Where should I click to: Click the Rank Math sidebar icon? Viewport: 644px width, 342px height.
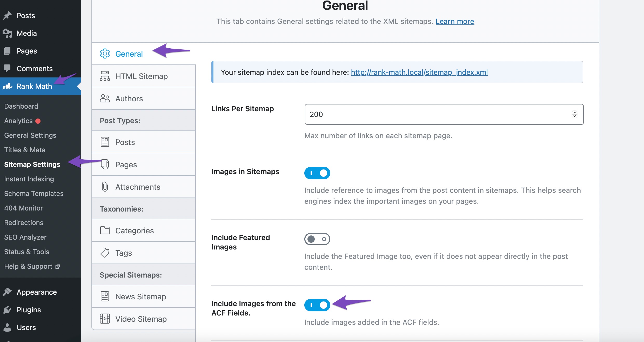[8, 86]
